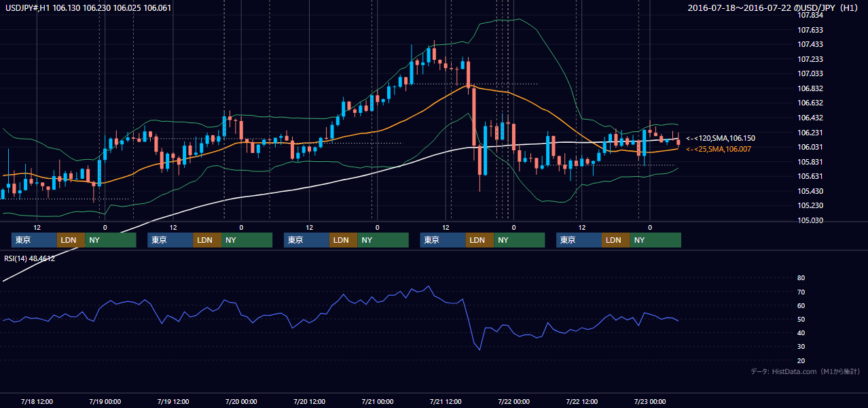Select the 7/21 12:00 time axis label
This screenshot has width=868, height=408.
click(x=446, y=401)
